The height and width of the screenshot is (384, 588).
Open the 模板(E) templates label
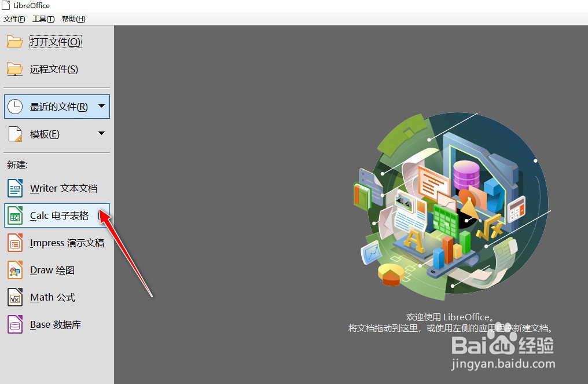pos(45,134)
